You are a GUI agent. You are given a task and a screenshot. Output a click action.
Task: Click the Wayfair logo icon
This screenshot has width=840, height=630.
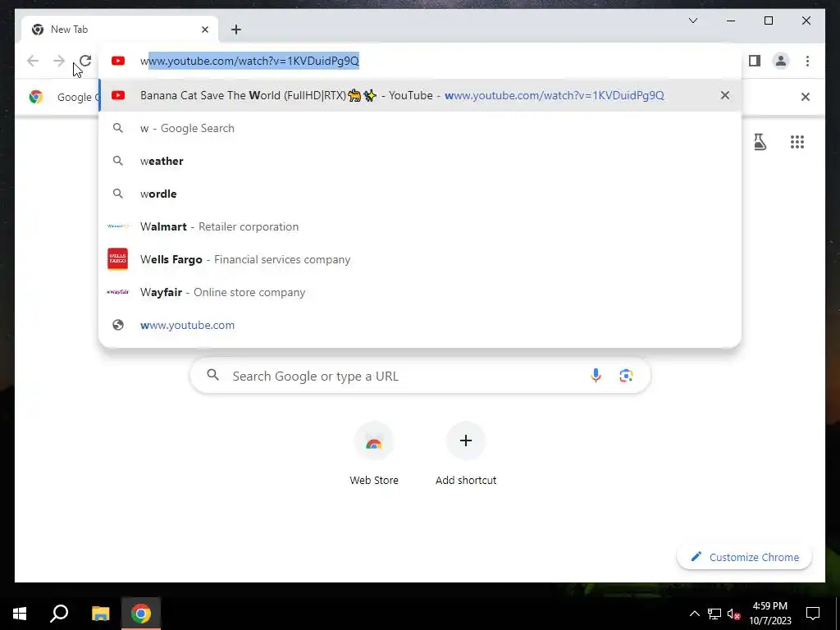click(x=118, y=292)
